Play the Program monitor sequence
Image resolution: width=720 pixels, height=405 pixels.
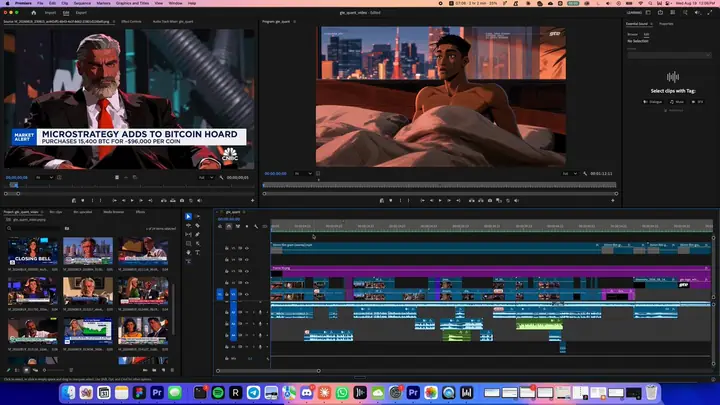click(x=440, y=201)
